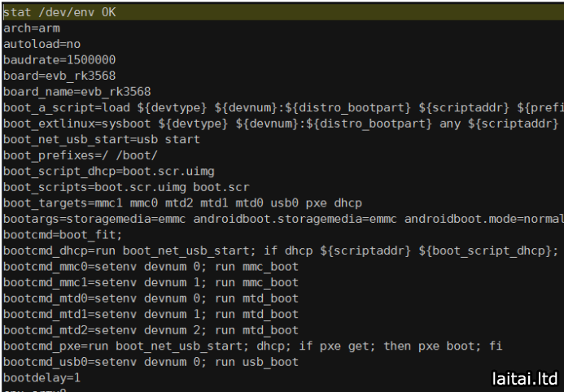Viewport: 564px width, 392px height.
Task: Select the 'bootcmd_mmc0=setenv devnum 0' line
Action: pyautogui.click(x=151, y=266)
